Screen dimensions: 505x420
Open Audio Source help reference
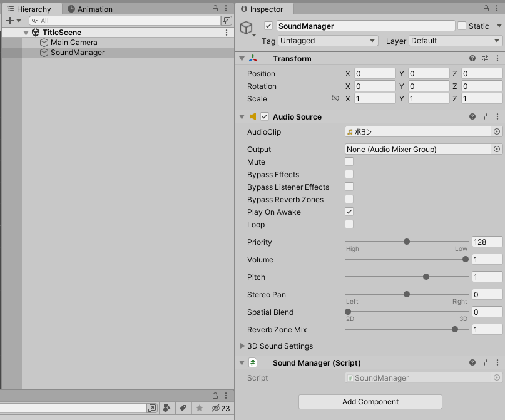point(472,116)
